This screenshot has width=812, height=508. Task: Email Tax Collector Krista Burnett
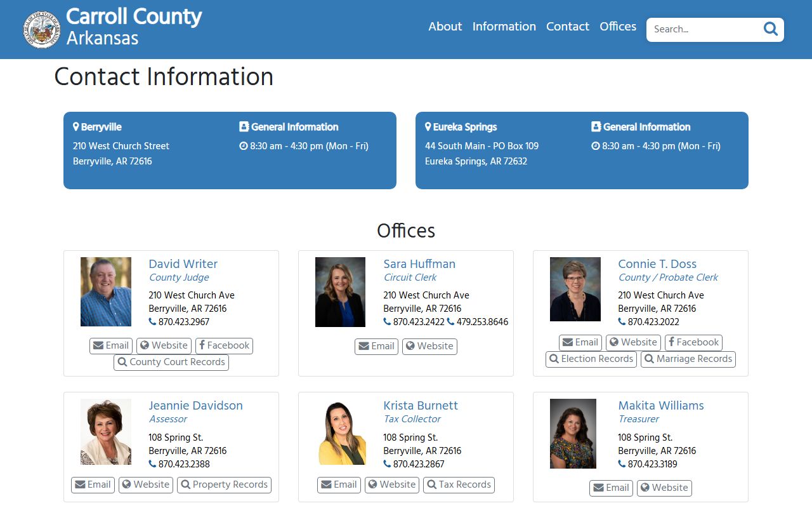pyautogui.click(x=339, y=485)
